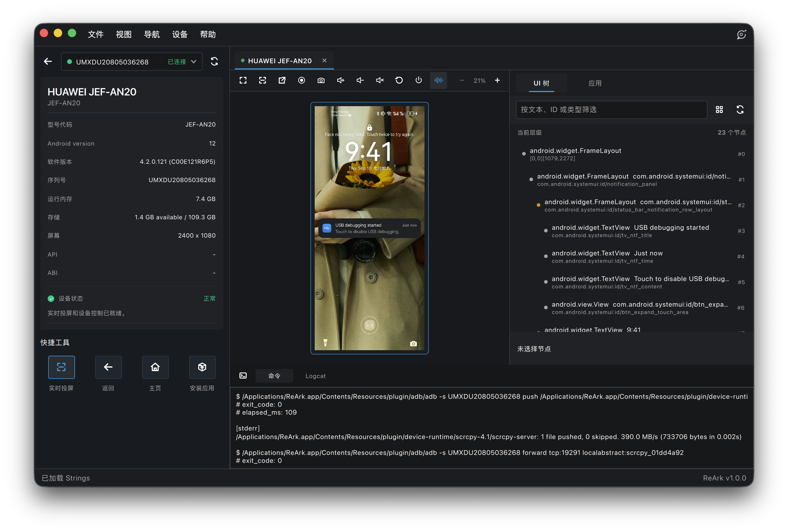Open the 文件 menu

coord(96,34)
